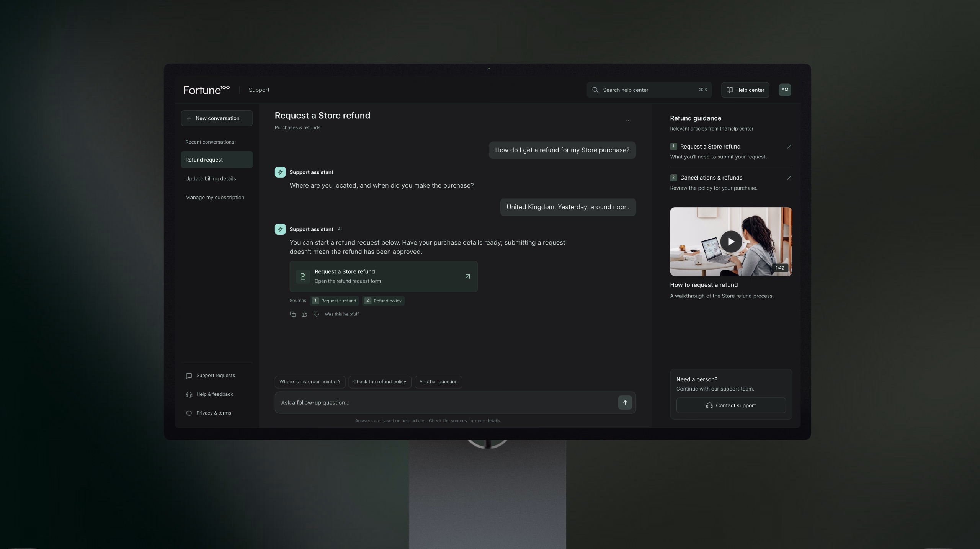The image size is (980, 549).
Task: Choose the 'Where is my order number?' suggestion
Action: [x=310, y=382]
